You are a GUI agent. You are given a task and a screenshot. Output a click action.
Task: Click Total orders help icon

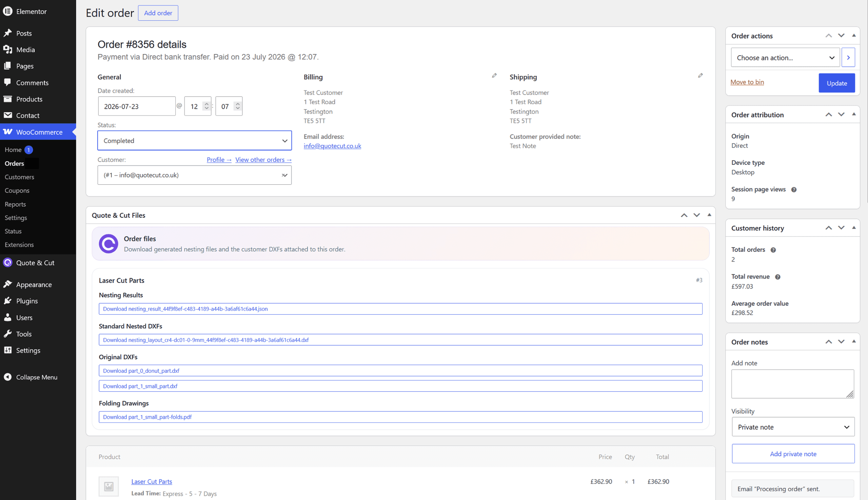(x=773, y=250)
